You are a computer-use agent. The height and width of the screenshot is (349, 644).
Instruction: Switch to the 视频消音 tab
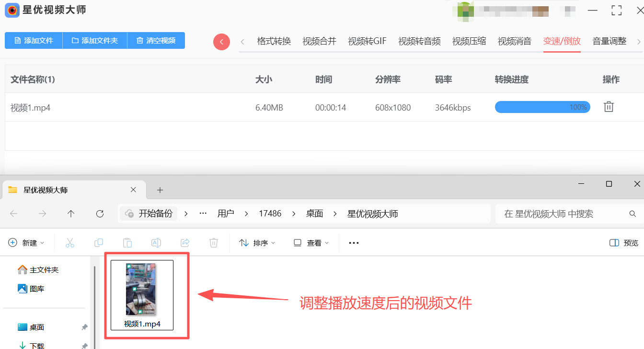coord(515,41)
